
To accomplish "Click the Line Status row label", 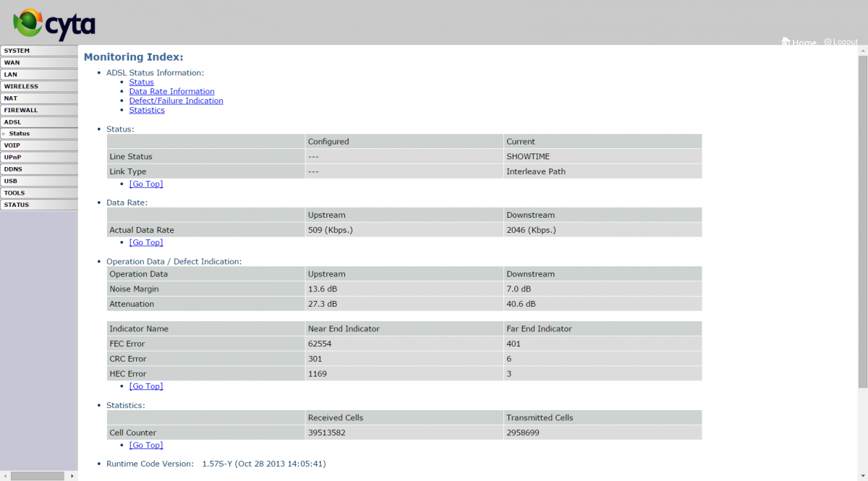I will (x=131, y=156).
